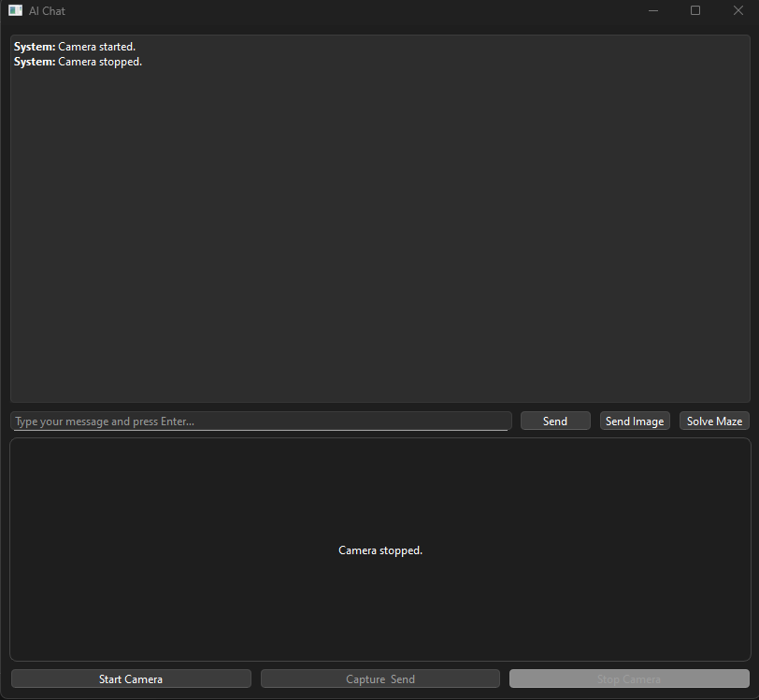Click the "Camera stopped." label in preview panel
Viewport: 759px width, 700px height.
pos(380,550)
